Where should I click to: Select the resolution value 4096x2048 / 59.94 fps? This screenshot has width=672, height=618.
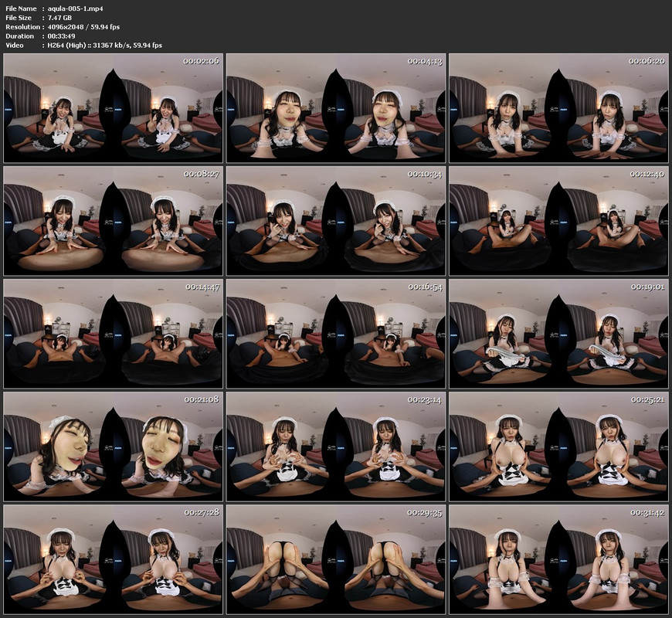tap(83, 26)
